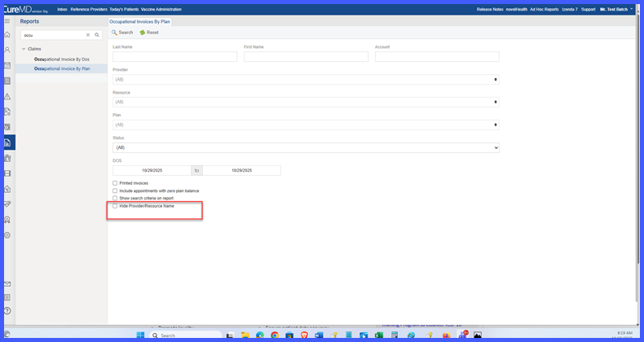Click the Search button in the toolbar
Image resolution: width=644 pixels, height=342 pixels.
(x=122, y=33)
